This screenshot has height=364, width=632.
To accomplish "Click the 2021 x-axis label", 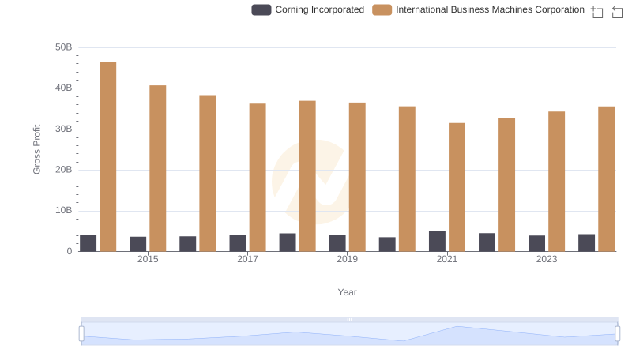I will tap(447, 259).
